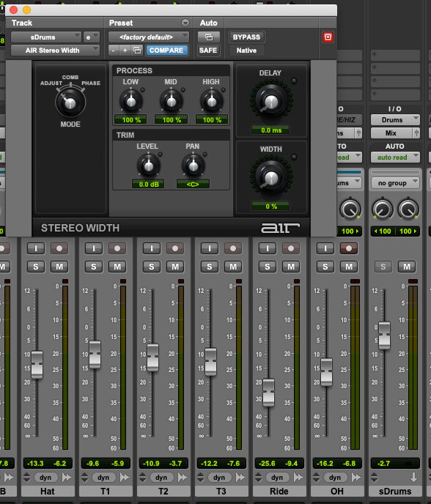431x504 pixels.
Task: Select previous preset with minus button
Action: (113, 51)
